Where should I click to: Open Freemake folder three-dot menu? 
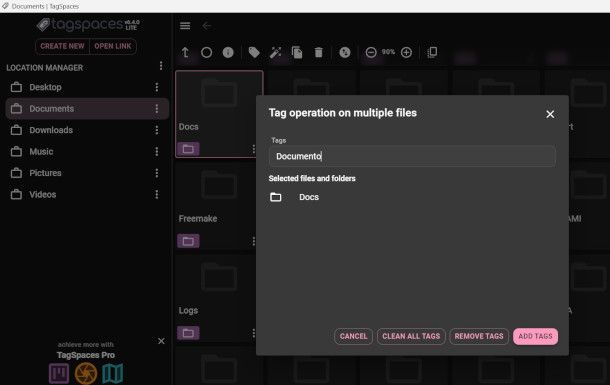tap(254, 241)
